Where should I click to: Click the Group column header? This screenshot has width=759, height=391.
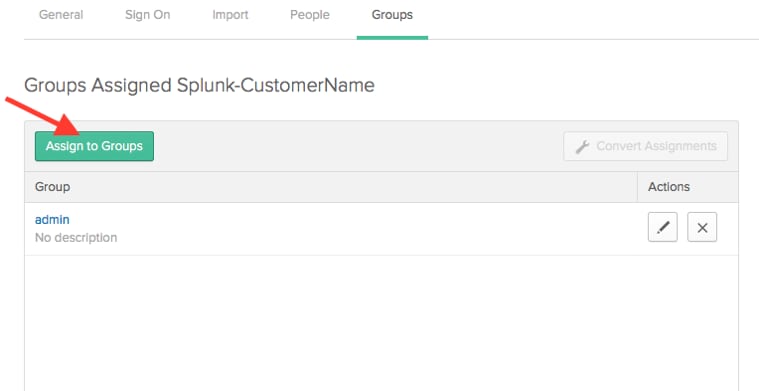point(52,187)
